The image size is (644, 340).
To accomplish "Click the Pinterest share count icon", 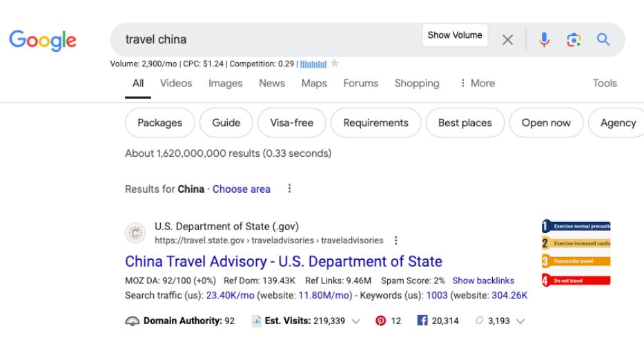I will (380, 321).
